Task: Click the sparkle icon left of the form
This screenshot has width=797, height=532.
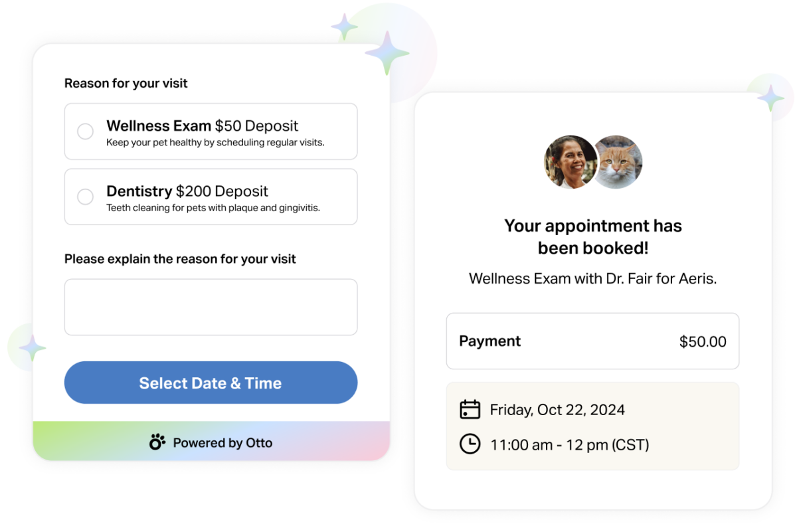Action: pos(31,347)
